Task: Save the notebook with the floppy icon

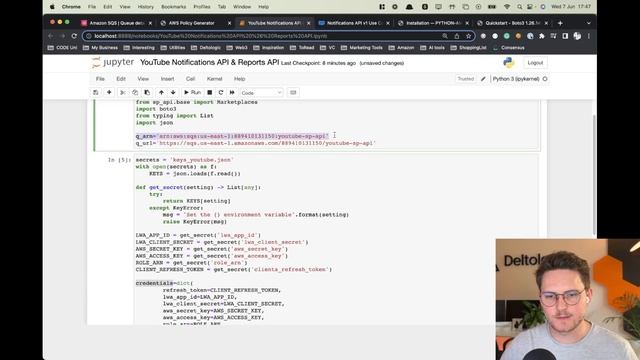Action: point(96,93)
